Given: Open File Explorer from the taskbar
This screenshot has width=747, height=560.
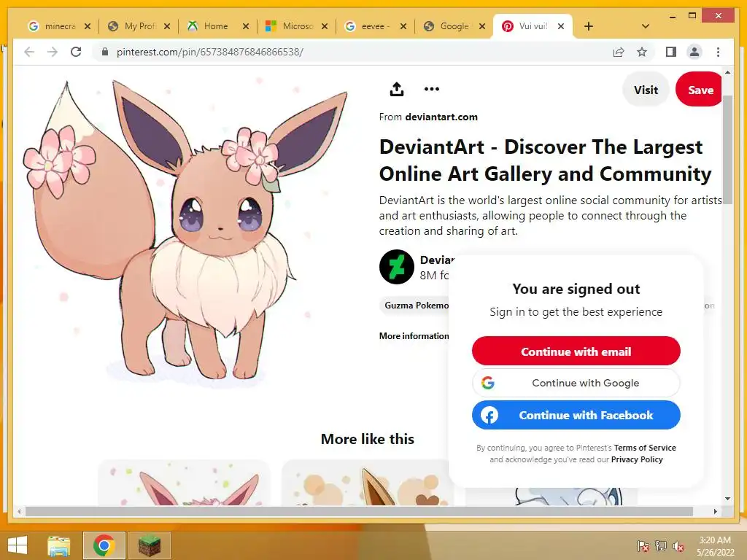Looking at the screenshot, I should point(59,545).
